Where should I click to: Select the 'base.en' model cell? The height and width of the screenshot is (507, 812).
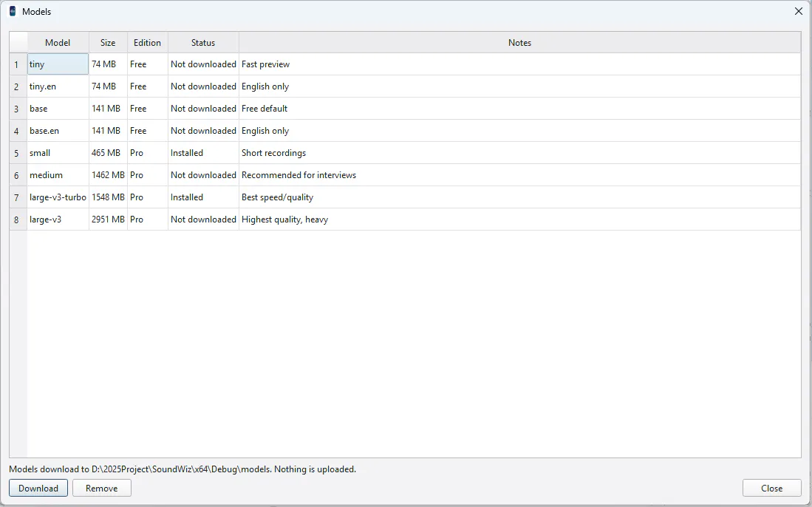tap(58, 131)
